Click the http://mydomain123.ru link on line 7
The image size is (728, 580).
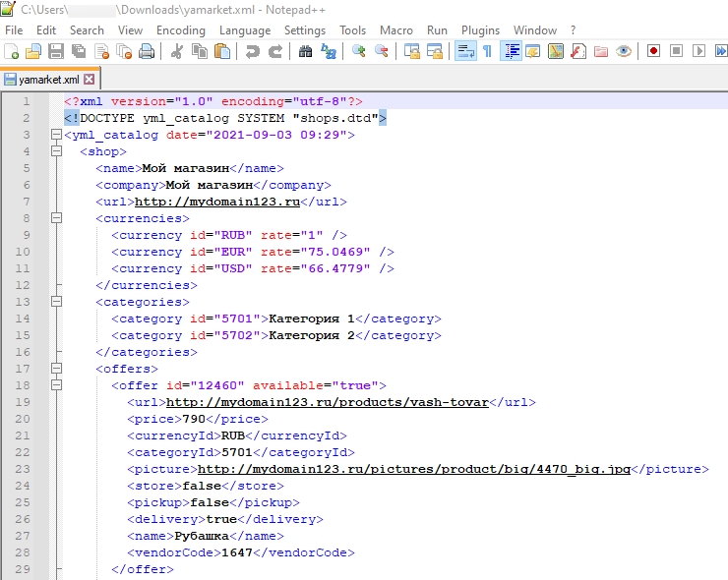pyautogui.click(x=216, y=203)
